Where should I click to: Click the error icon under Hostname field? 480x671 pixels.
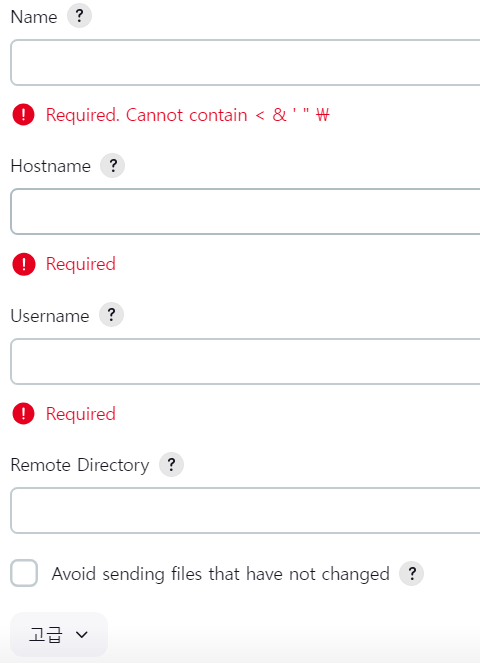pyautogui.click(x=24, y=264)
